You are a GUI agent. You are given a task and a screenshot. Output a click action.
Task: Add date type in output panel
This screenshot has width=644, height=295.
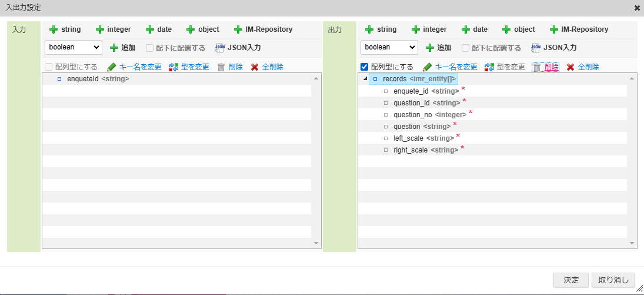click(475, 29)
